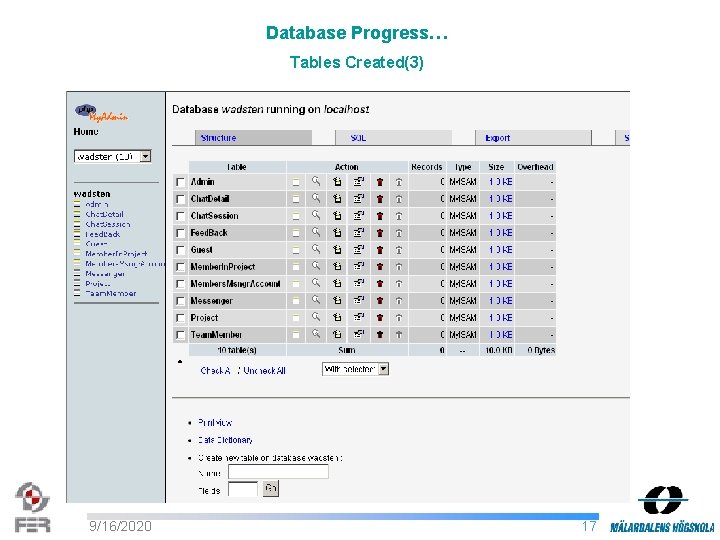Switch to the Export tab
Image resolution: width=720 pixels, height=540 pixels.
pos(533,138)
